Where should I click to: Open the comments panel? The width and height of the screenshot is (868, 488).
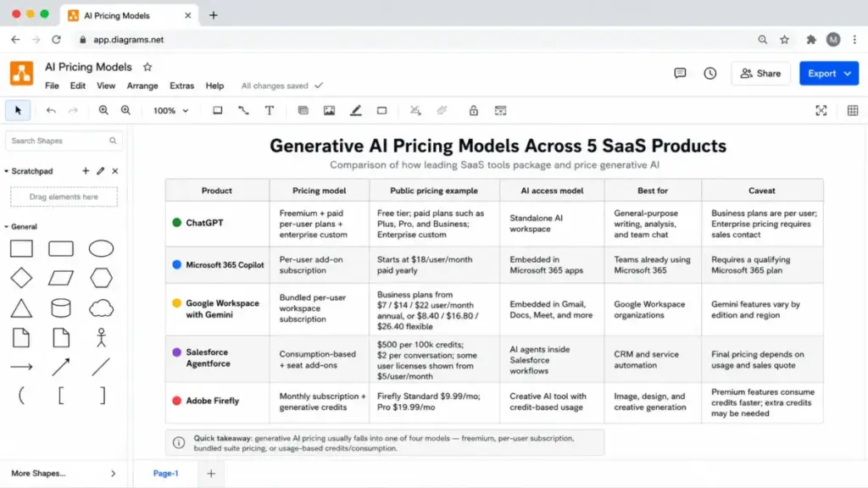pyautogui.click(x=680, y=74)
